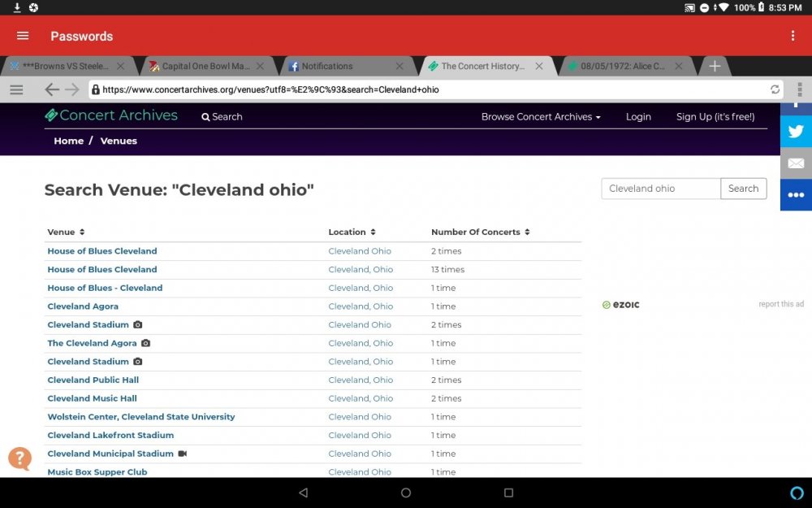Focus the Cleveland ohio search field
812x508 pixels.
coord(661,189)
